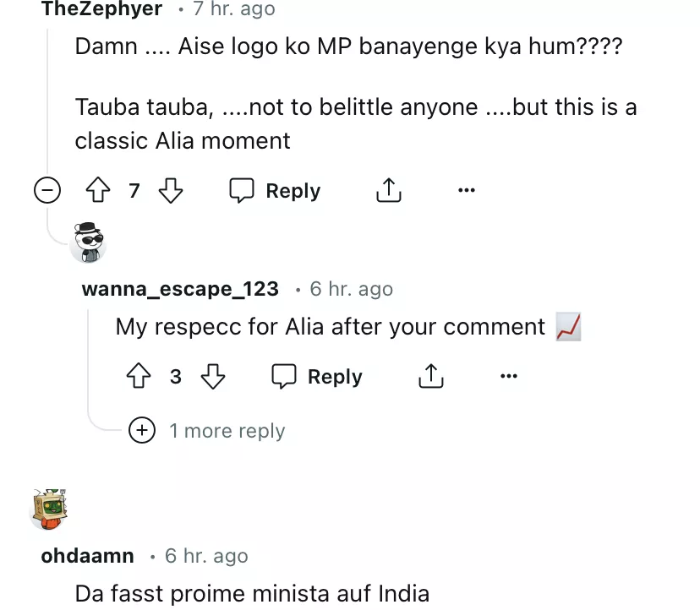Open ohdaamn's 6 hr. ago timestamp

tap(206, 556)
